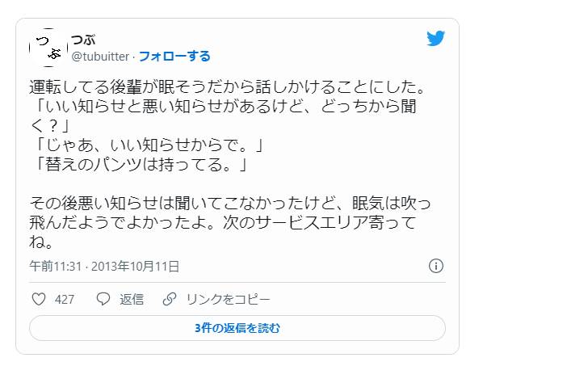Open the つぶ profile avatar
Screen dimensions: 588x366
point(48,48)
